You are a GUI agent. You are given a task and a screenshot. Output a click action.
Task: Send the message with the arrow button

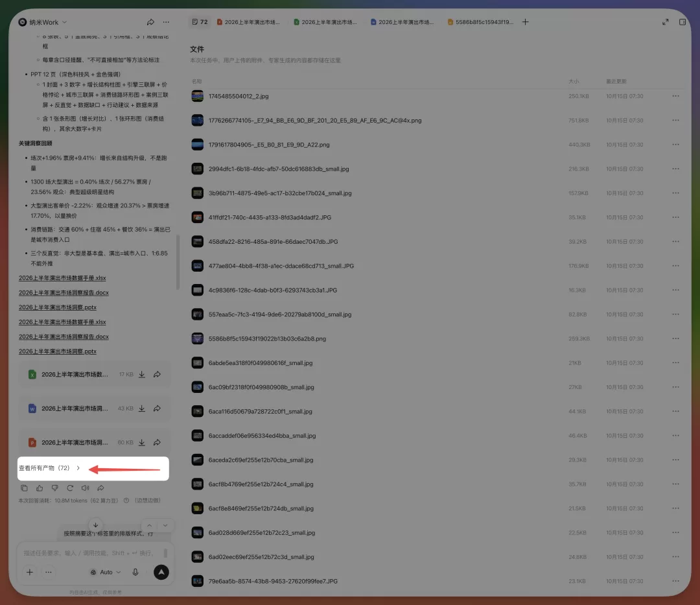pyautogui.click(x=161, y=572)
